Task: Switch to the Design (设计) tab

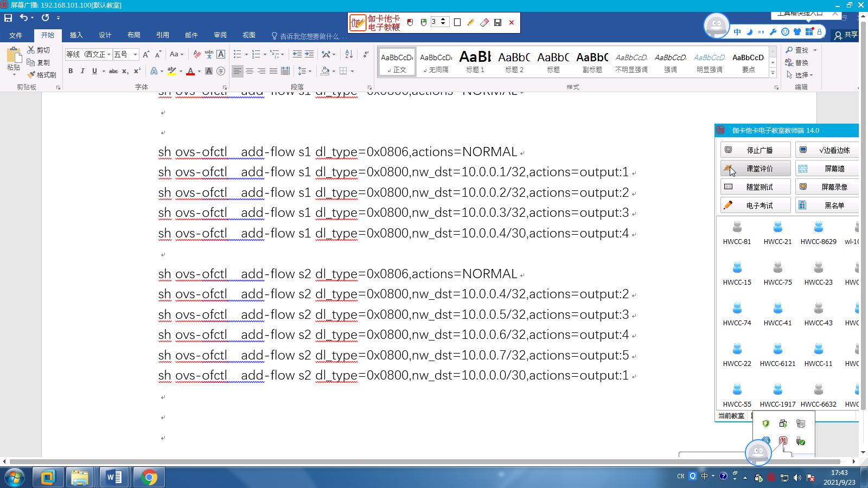Action: coord(105,35)
